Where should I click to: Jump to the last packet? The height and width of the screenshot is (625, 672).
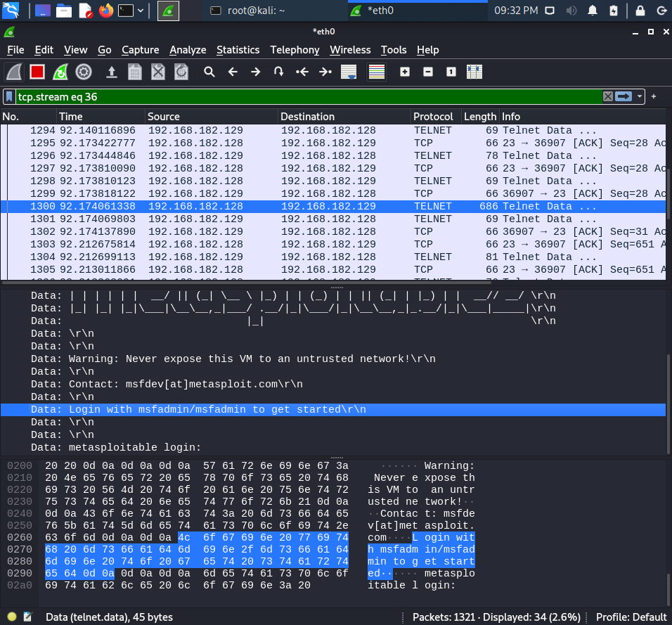[325, 72]
